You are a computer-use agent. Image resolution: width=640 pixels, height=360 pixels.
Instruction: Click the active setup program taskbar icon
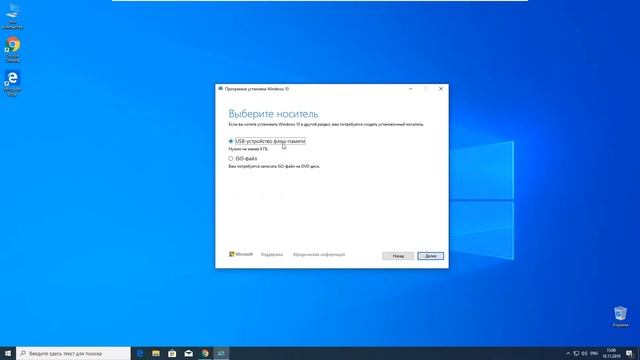pos(221,353)
